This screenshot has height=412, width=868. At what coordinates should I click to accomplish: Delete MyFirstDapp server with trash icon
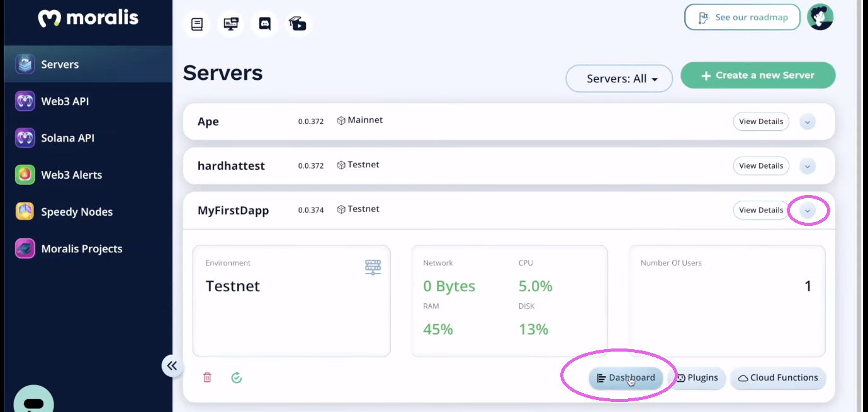[x=207, y=377]
